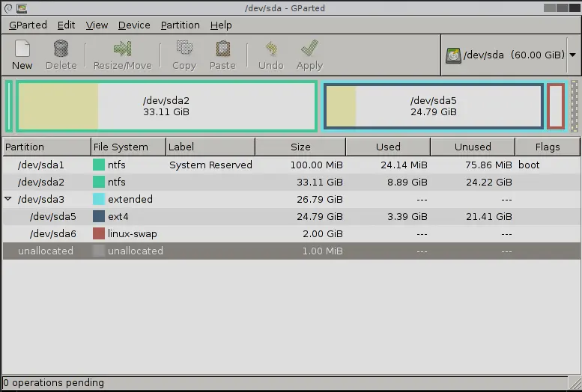The image size is (582, 392).
Task: Click the 8.89 GiB used value
Action: point(407,182)
